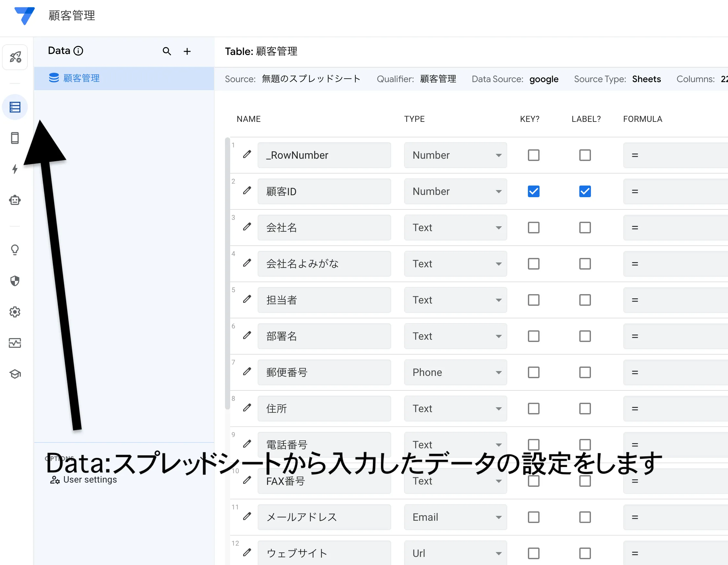Screen dimensions: 728x565
Task: Edit the メールアドレス column with pencil icon
Action: coord(247,516)
